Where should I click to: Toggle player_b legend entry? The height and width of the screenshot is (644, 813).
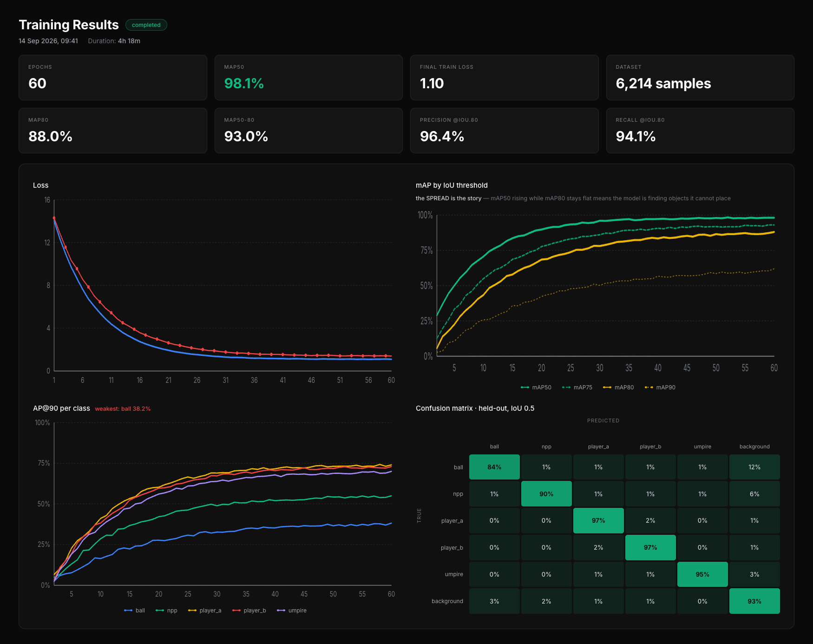tap(249, 611)
